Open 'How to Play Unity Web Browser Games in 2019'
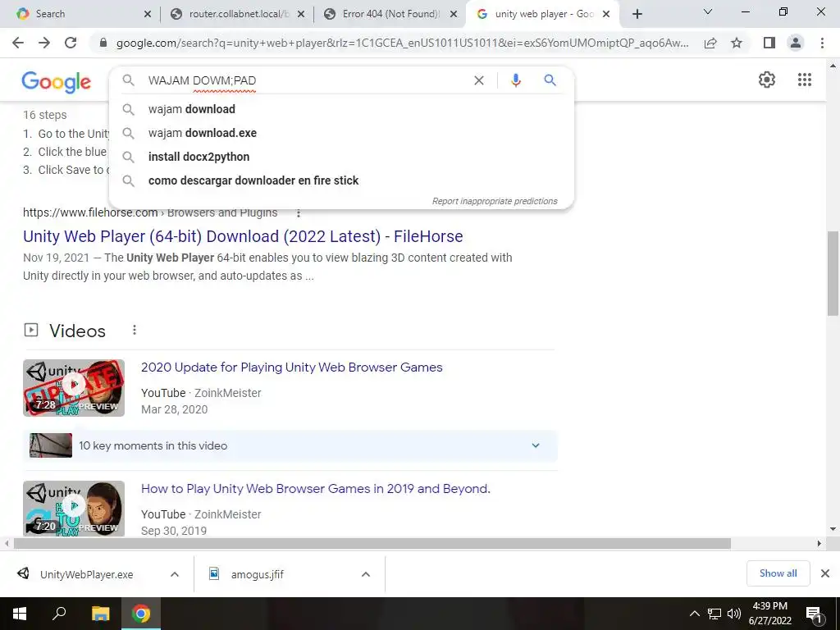Viewport: 840px width, 630px height. 316,489
